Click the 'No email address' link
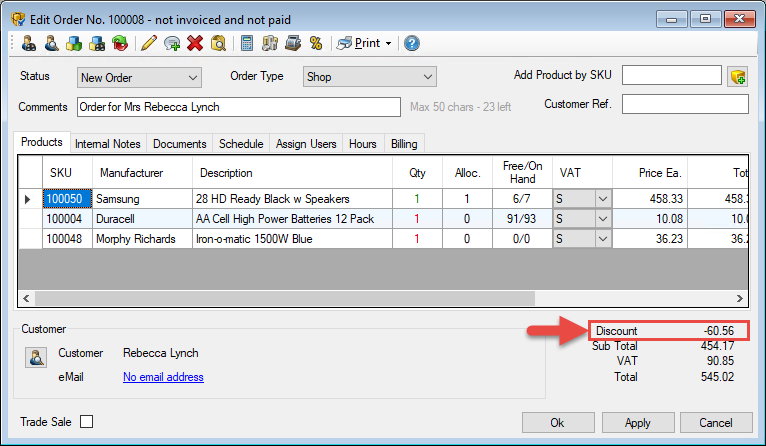Screen dimensions: 766x446 click(x=163, y=377)
